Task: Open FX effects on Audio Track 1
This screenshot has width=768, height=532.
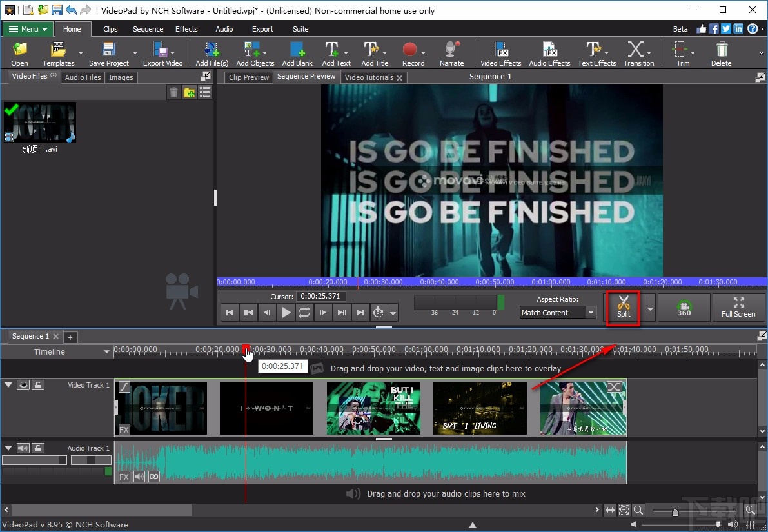Action: pos(124,476)
